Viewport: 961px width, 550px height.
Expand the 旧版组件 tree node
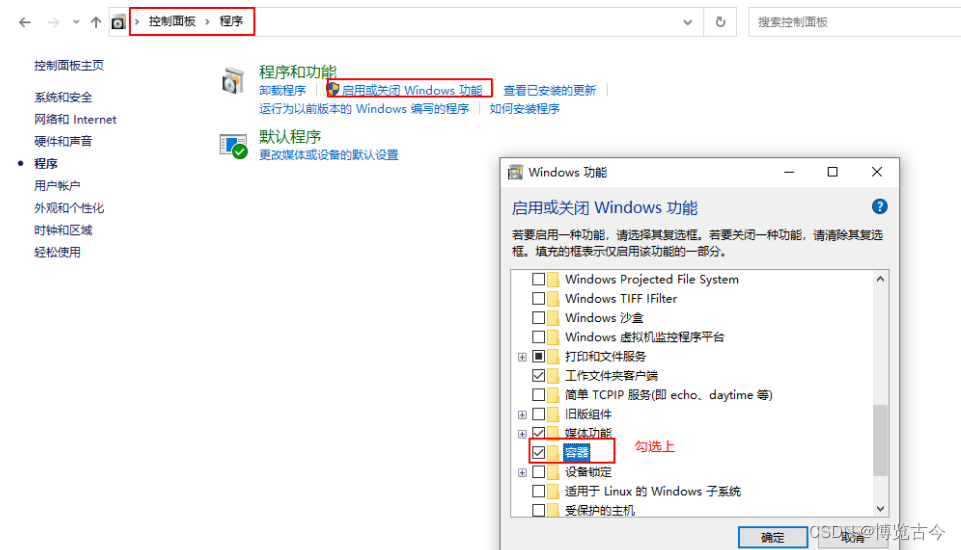pos(522,415)
